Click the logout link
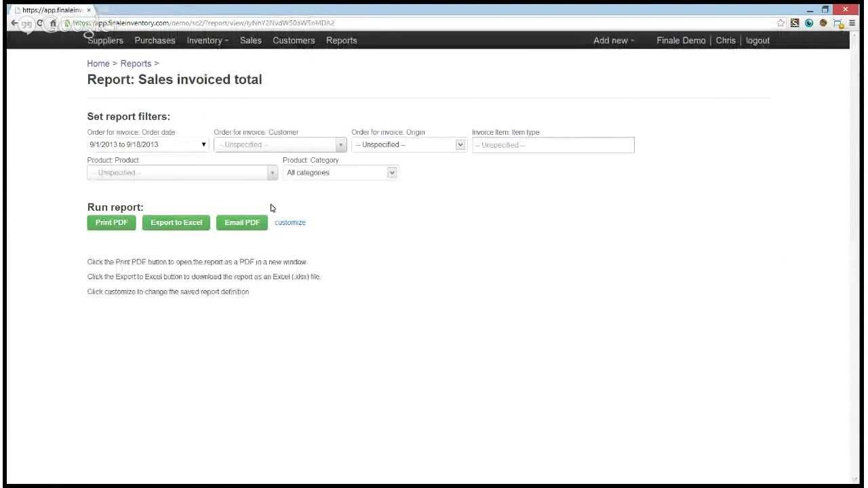Viewport: 868px width, 488px height. (757, 41)
